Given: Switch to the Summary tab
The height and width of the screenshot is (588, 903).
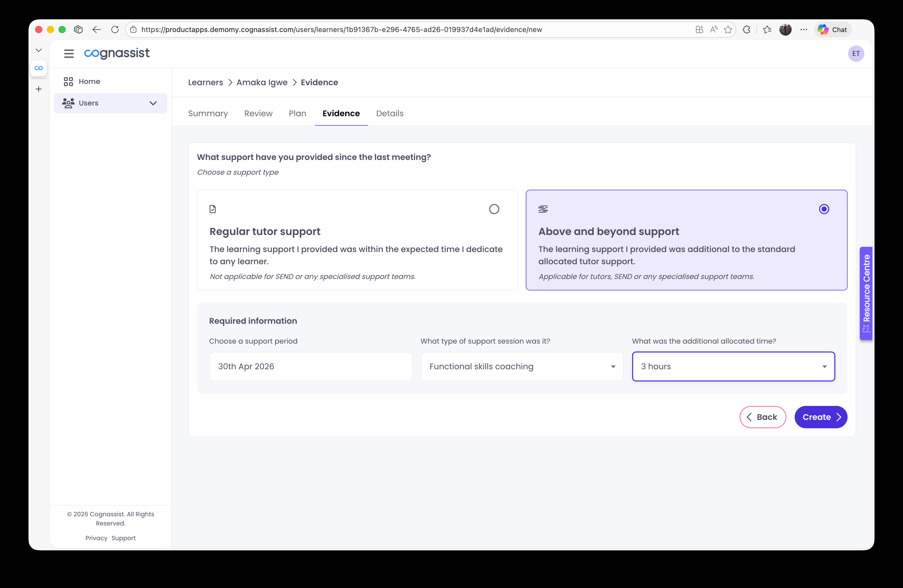Looking at the screenshot, I should pos(208,113).
